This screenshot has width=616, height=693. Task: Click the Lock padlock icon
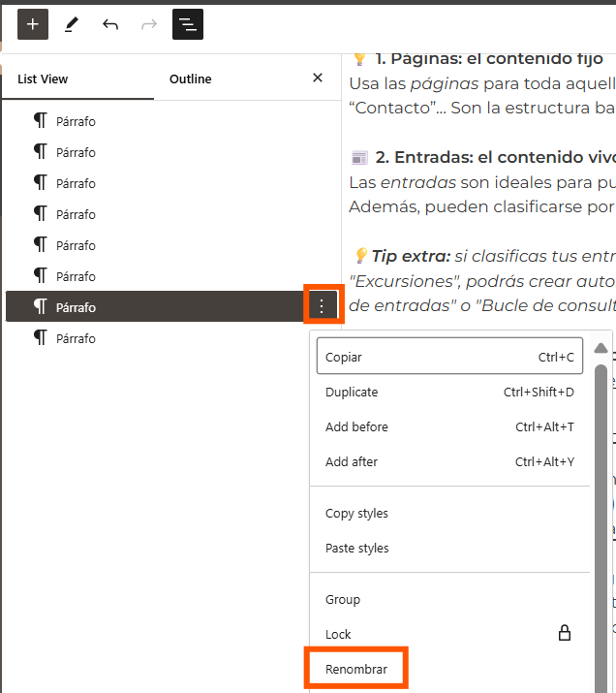pos(565,634)
